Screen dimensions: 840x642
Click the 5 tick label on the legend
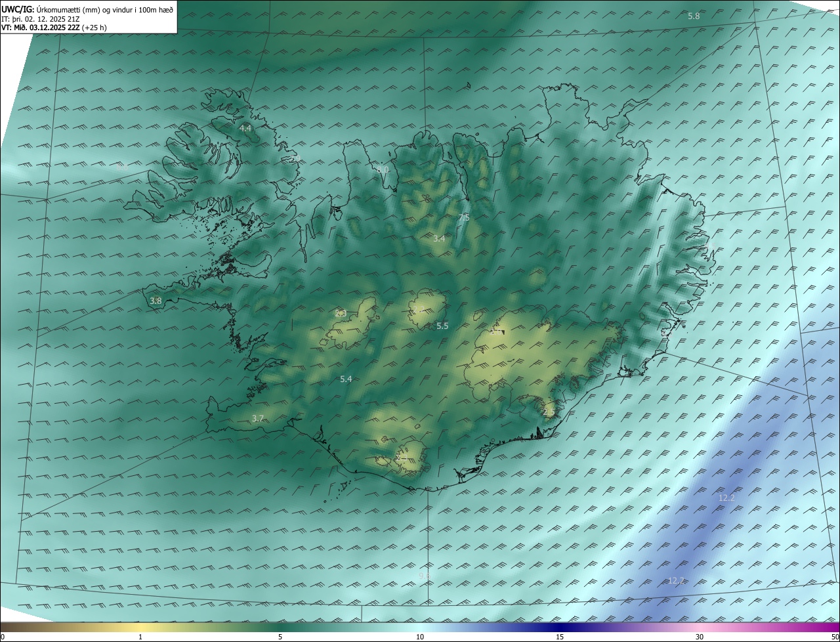coord(280,637)
